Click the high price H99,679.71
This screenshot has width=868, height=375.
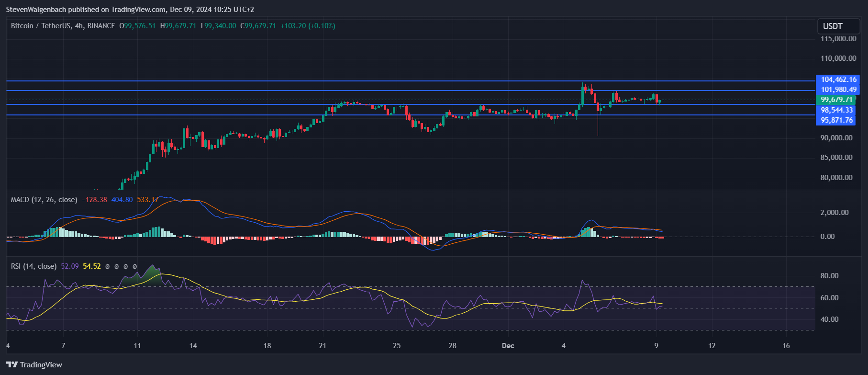click(x=178, y=26)
